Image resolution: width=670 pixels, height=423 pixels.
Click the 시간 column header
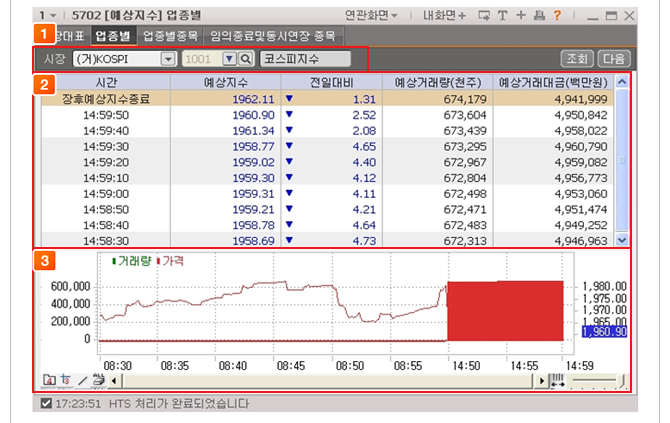pyautogui.click(x=106, y=82)
